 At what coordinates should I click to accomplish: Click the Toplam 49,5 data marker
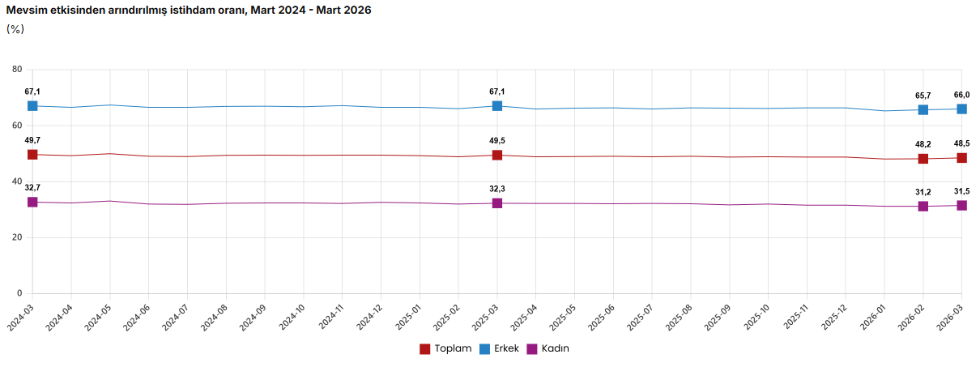pyautogui.click(x=497, y=155)
